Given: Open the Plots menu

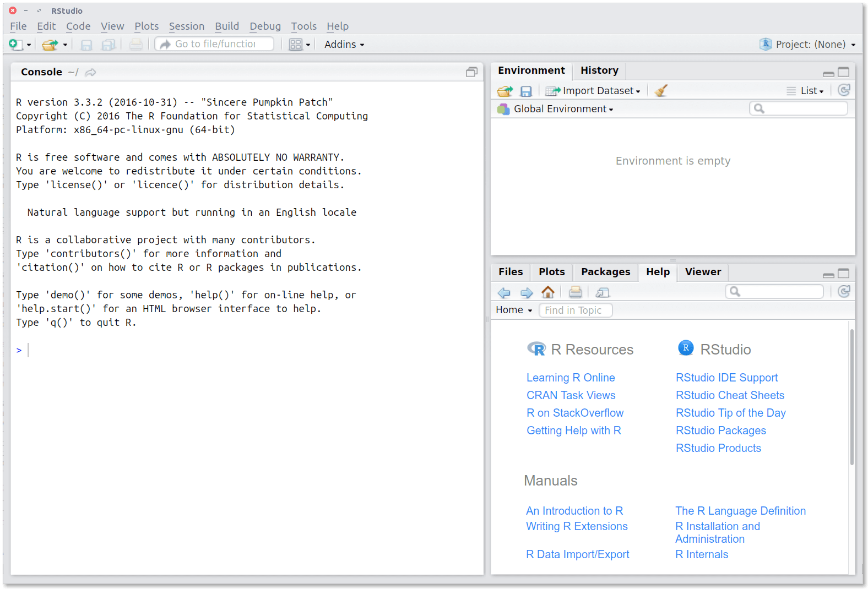Looking at the screenshot, I should click(147, 26).
